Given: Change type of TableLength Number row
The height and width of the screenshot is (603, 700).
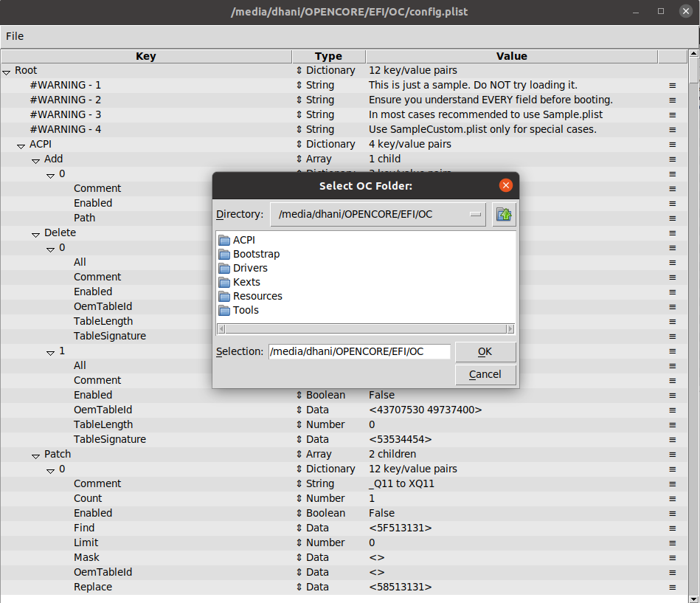Looking at the screenshot, I should [299, 424].
